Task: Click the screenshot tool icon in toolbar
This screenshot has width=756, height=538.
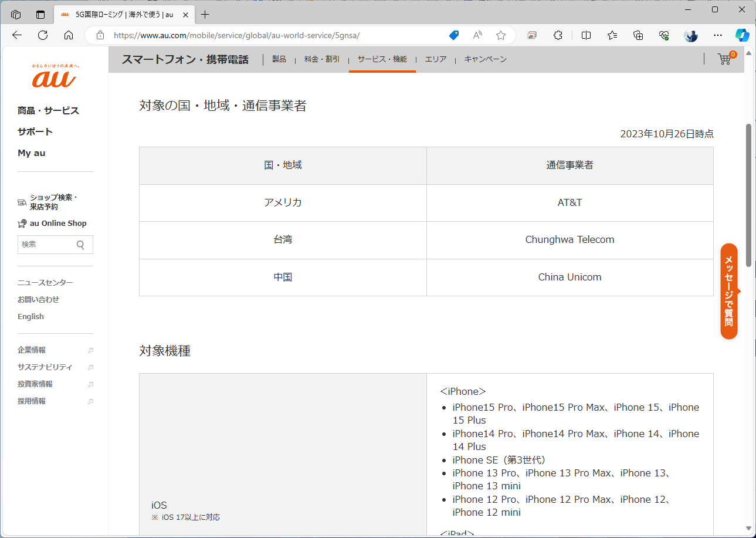Action: pyautogui.click(x=532, y=35)
